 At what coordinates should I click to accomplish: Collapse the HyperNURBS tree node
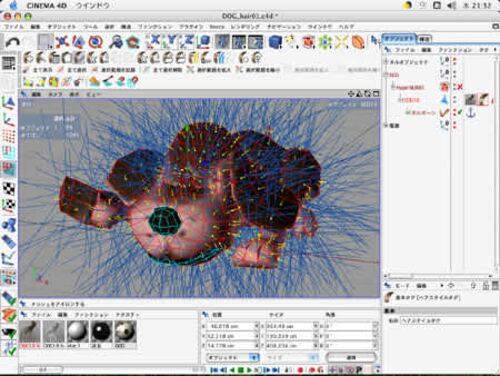[x=393, y=87]
